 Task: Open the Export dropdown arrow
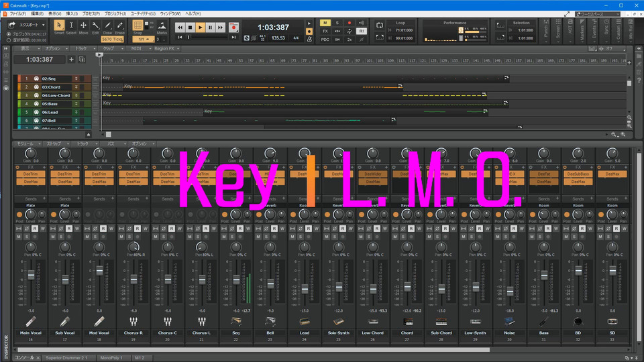click(x=43, y=25)
